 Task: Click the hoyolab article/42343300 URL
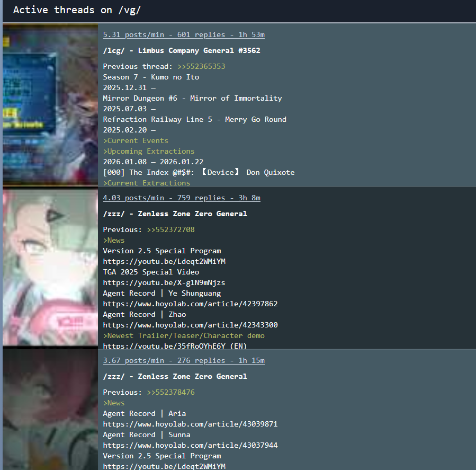tap(190, 325)
